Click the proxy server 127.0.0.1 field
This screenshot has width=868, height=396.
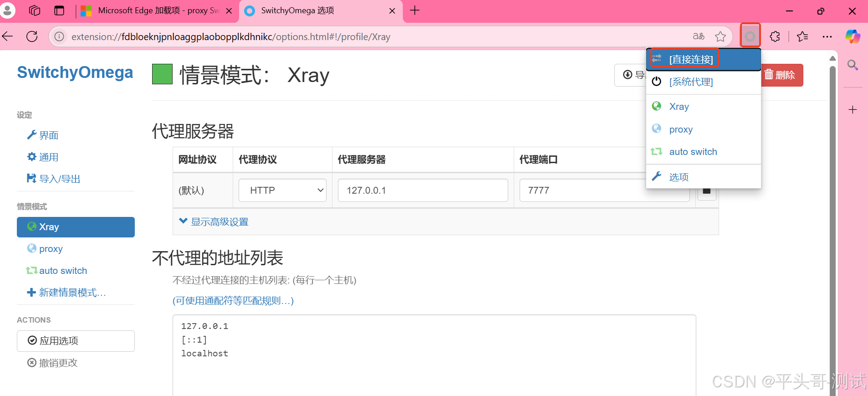[x=423, y=190]
